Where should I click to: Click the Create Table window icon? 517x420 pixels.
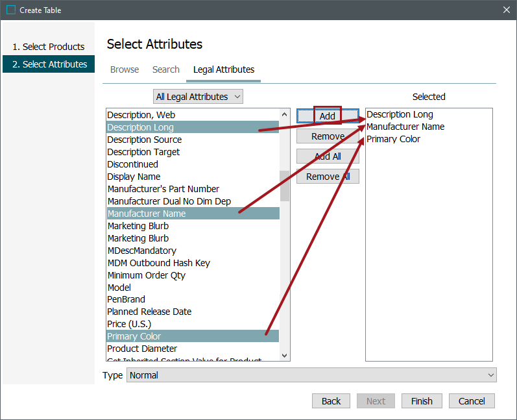pyautogui.click(x=10, y=10)
